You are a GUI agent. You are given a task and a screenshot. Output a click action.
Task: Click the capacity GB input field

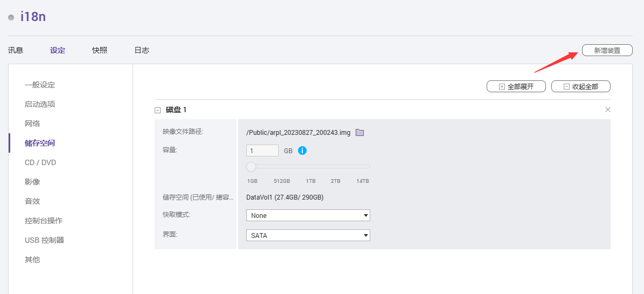[x=262, y=151]
